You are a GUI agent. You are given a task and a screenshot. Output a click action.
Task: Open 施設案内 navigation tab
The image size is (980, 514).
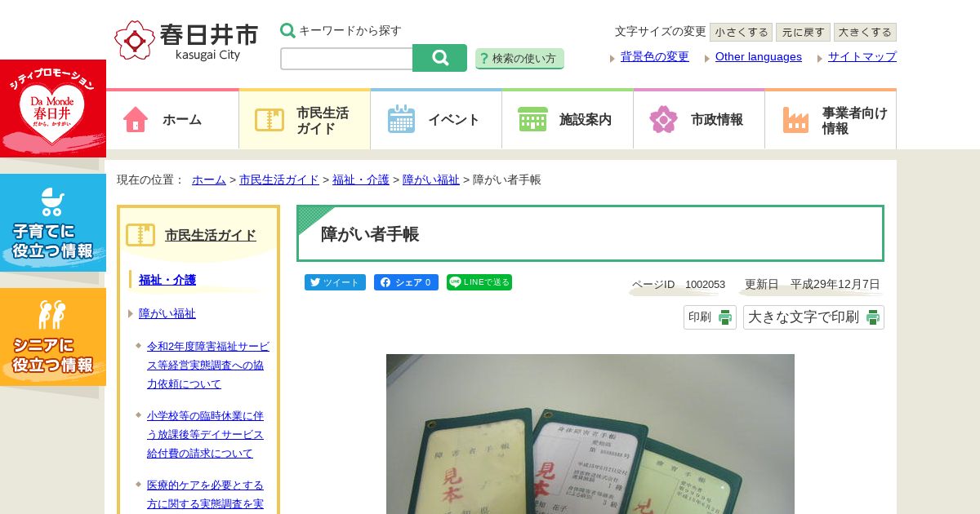568,119
